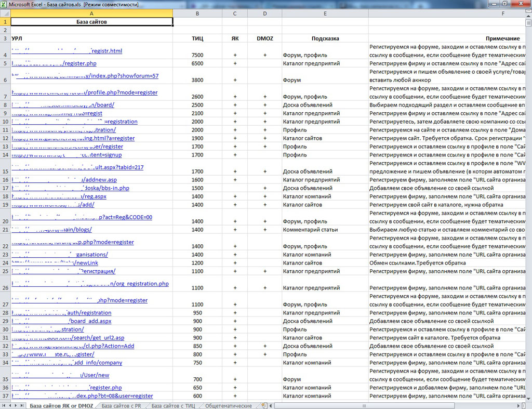Select column C header
This screenshot has height=409, width=532.
235,14
